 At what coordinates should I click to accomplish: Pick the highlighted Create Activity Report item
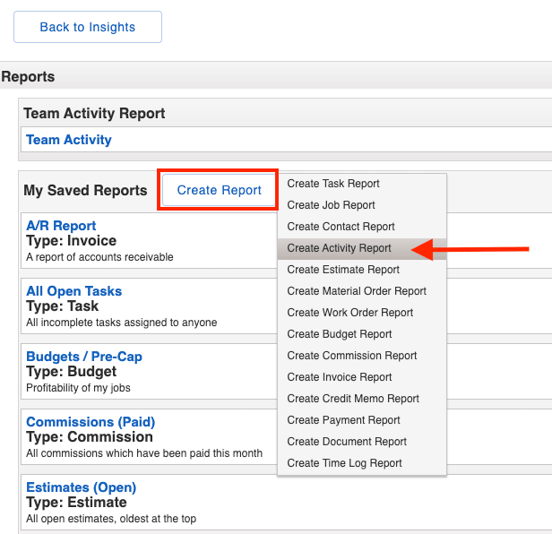[x=362, y=248]
